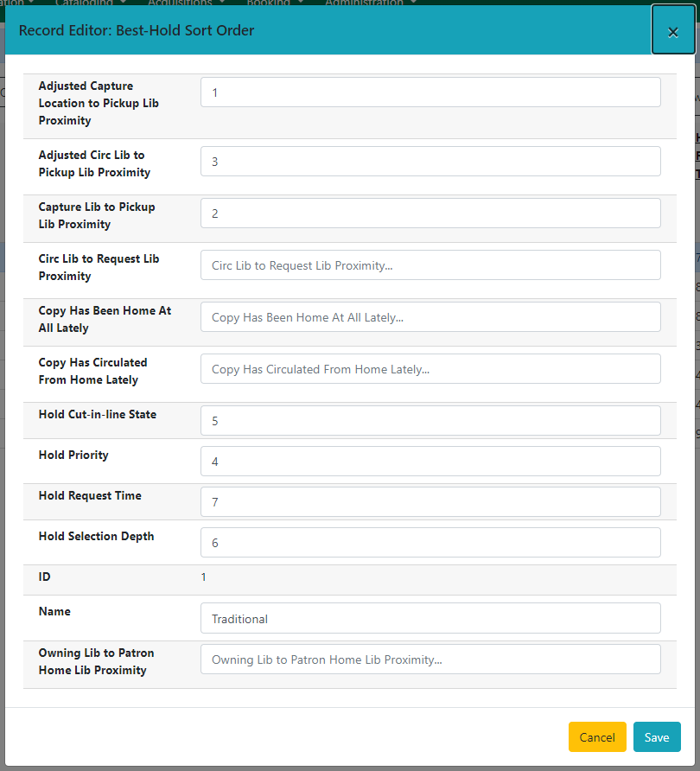
Task: Cancel editing the record
Action: coord(597,736)
